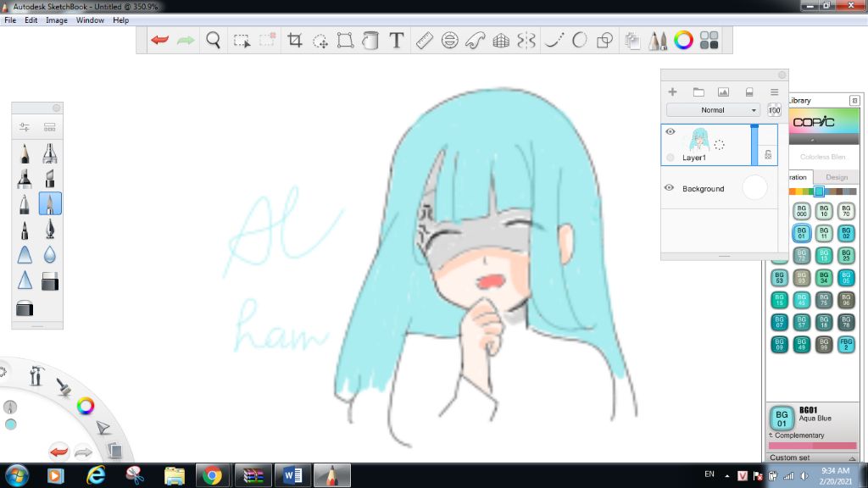
Task: Open Google Chrome from taskbar
Action: 212,475
